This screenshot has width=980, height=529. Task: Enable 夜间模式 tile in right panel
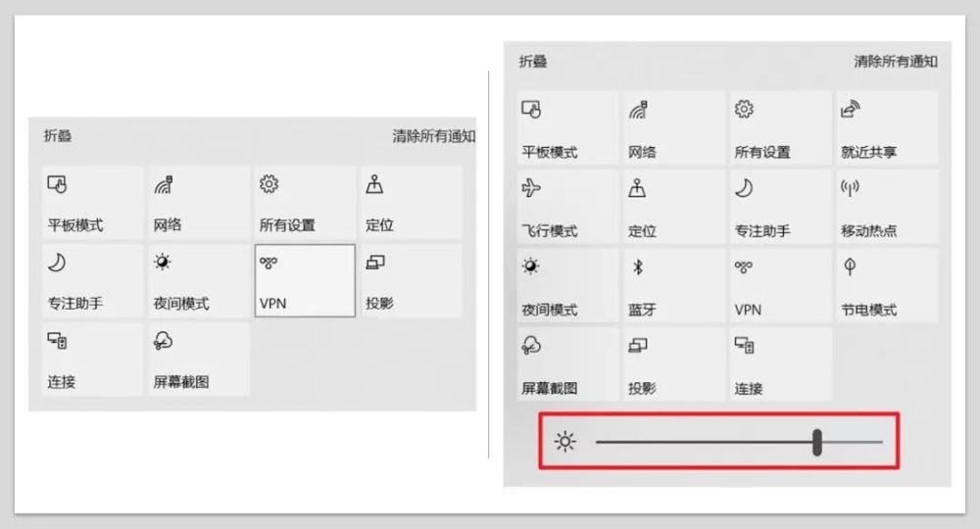[567, 285]
